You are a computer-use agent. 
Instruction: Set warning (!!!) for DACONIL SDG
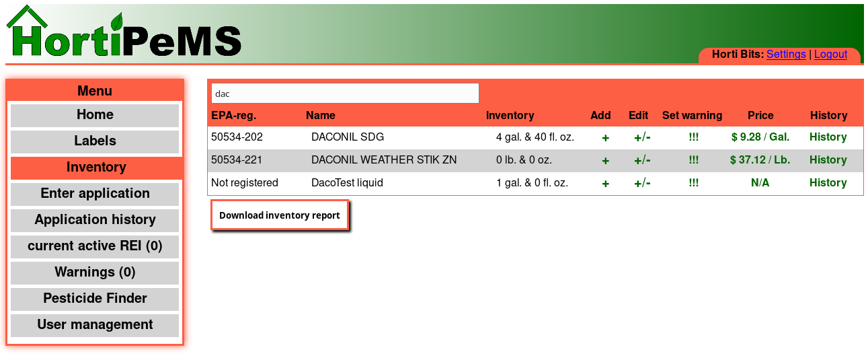[693, 137]
